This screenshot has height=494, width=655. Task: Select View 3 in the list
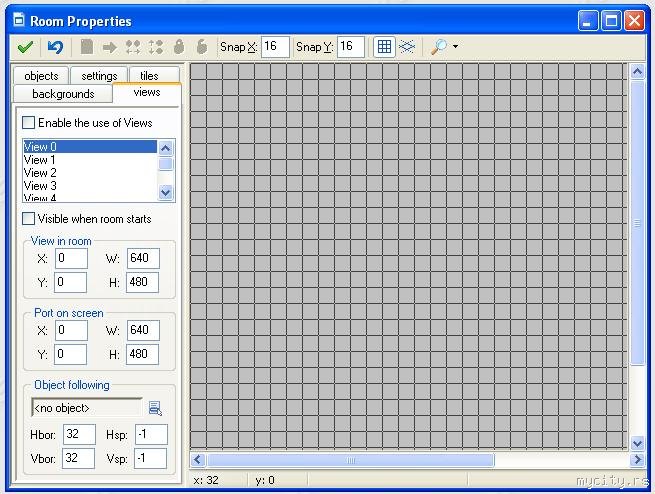[90, 185]
